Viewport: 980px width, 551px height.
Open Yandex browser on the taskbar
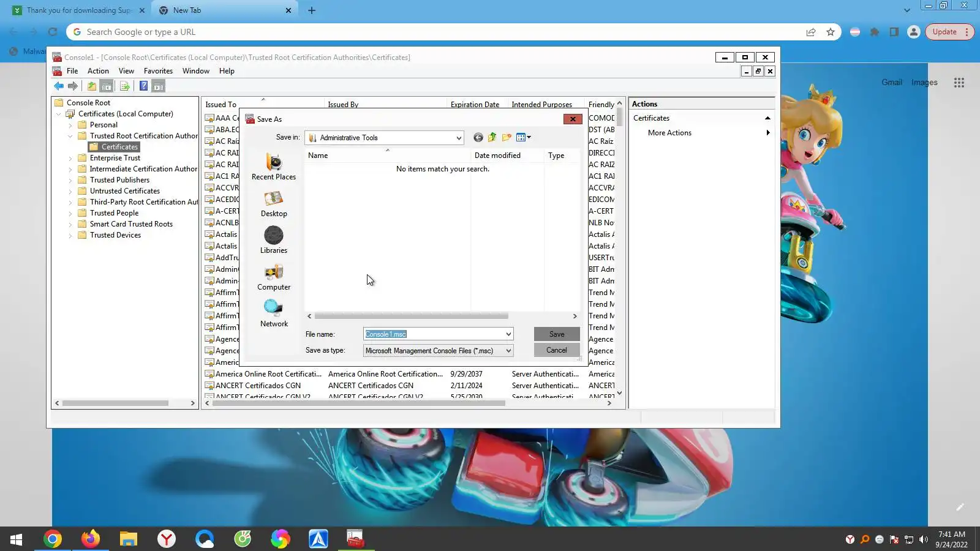click(167, 539)
